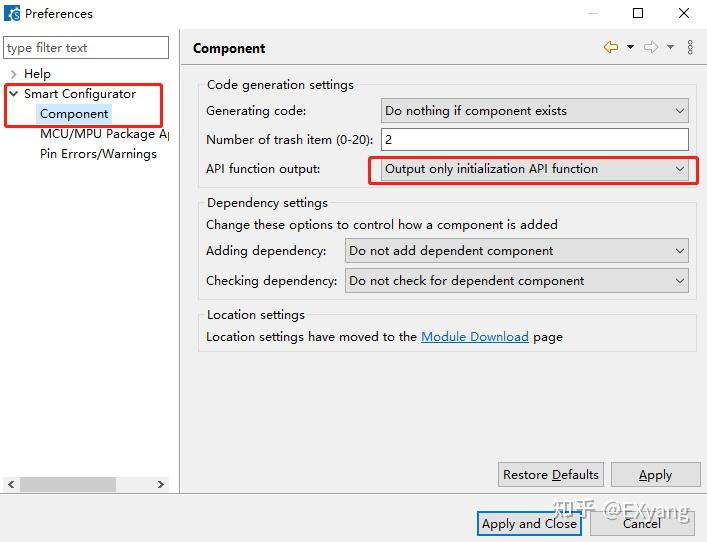
Task: Select MCU/MPU Package tree item
Action: (103, 134)
